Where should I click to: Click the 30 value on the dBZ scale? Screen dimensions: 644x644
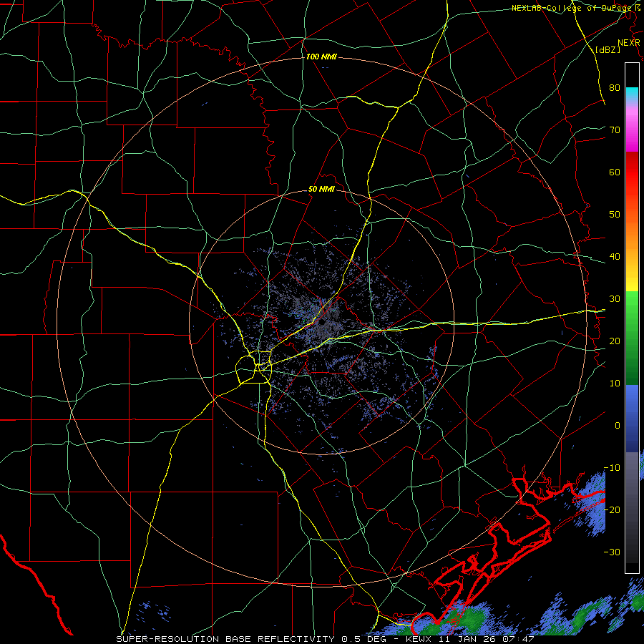[x=615, y=298]
